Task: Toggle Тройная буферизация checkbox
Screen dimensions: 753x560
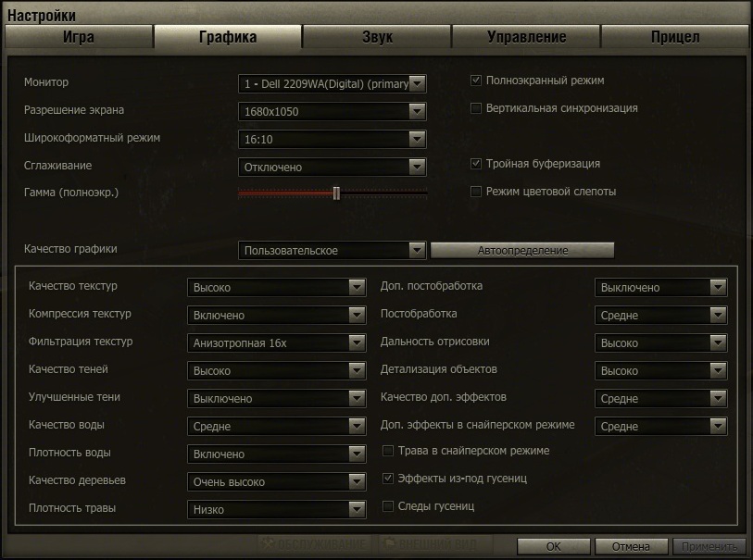Action: coord(476,164)
